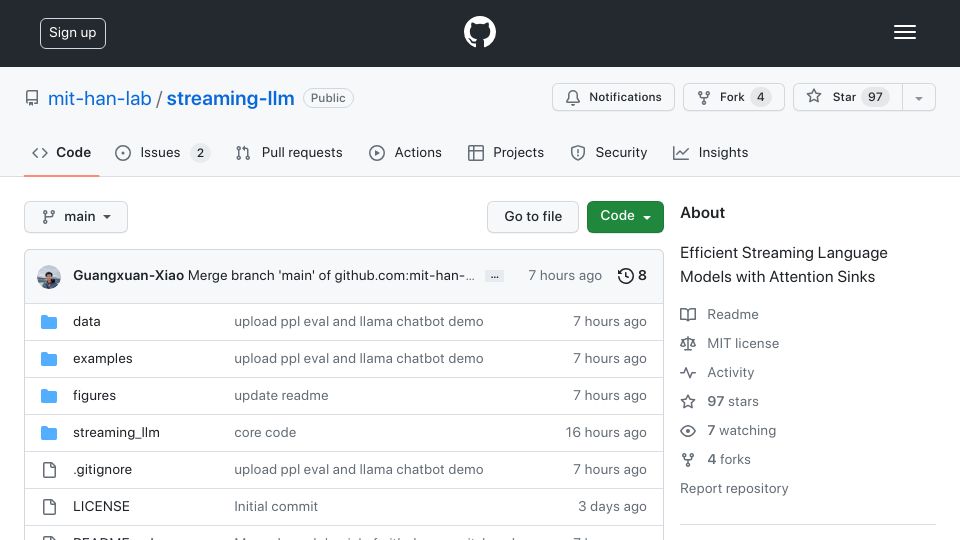Open the streaming-llm repository link
Image resolution: width=960 pixels, height=540 pixels.
point(230,98)
